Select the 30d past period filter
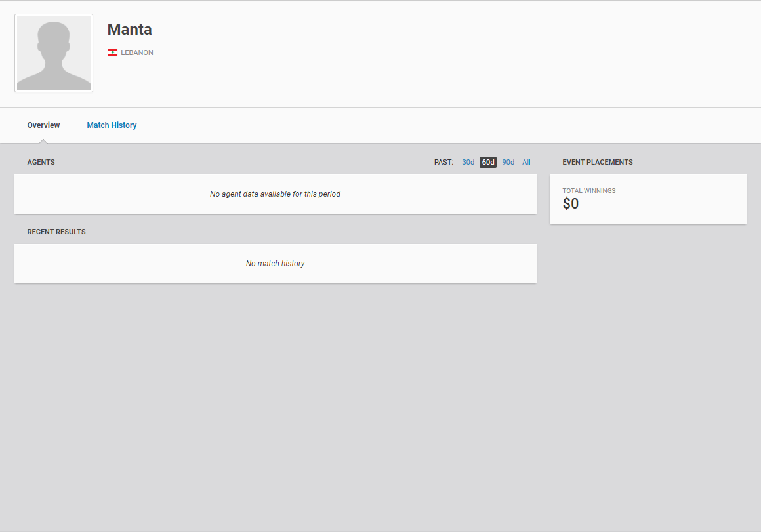Screen dimensions: 761x532 468,162
